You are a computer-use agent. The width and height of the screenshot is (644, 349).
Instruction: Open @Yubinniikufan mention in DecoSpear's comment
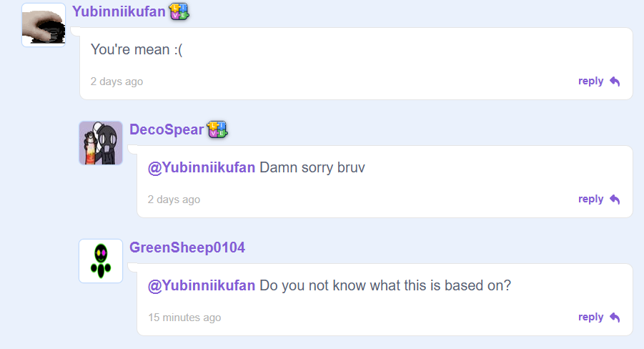coord(202,168)
